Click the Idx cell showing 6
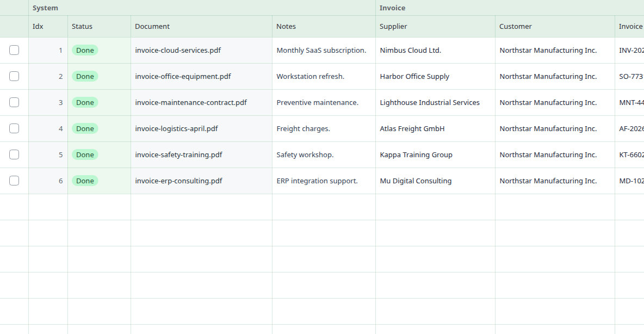 tap(48, 181)
